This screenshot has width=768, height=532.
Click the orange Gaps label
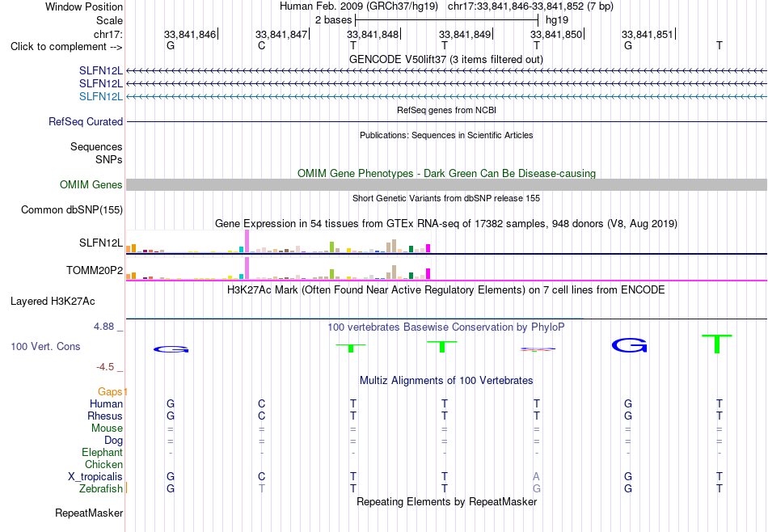point(110,391)
